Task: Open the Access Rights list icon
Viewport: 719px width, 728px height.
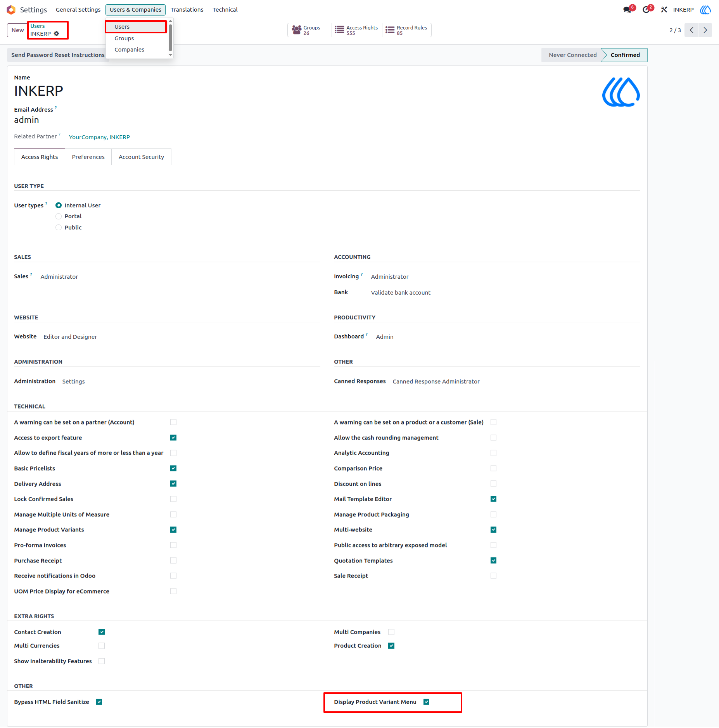Action: click(x=339, y=30)
